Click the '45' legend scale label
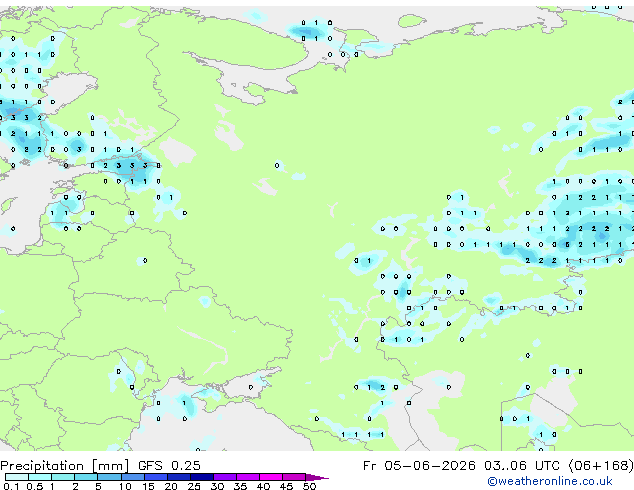 [286, 486]
